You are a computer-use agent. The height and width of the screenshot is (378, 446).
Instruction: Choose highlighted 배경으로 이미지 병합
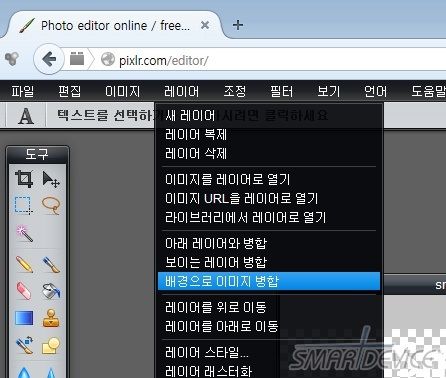(x=269, y=281)
